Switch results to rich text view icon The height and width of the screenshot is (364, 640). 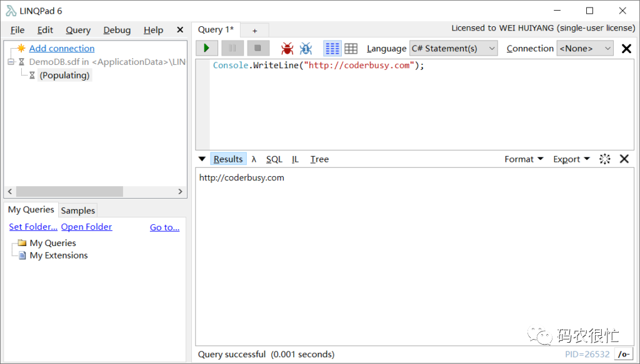click(332, 49)
